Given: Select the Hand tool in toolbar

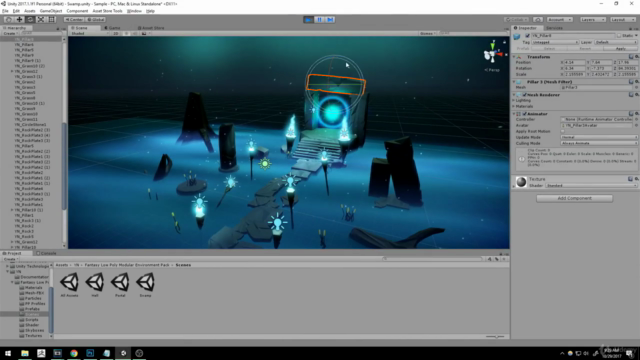Looking at the screenshot, I should click(x=8, y=19).
